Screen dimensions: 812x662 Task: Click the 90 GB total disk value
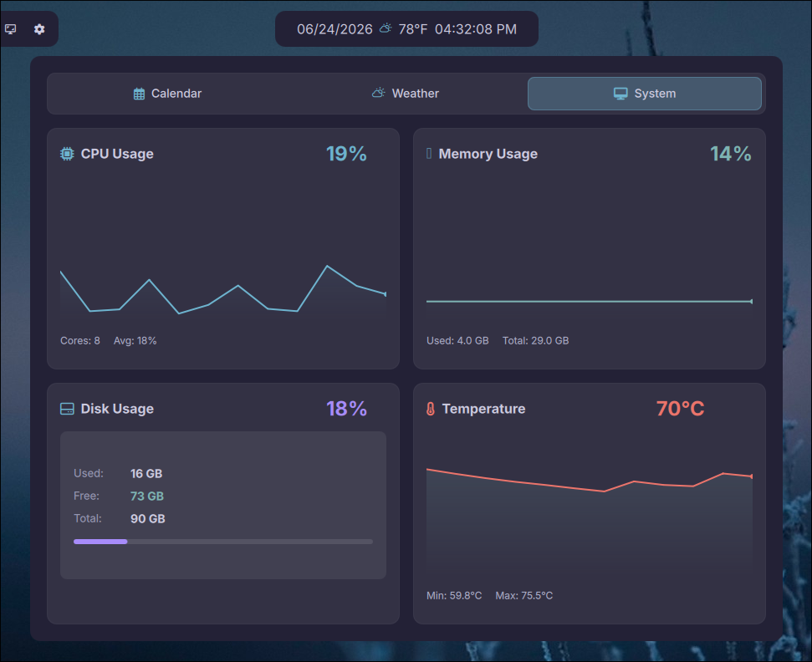click(147, 518)
